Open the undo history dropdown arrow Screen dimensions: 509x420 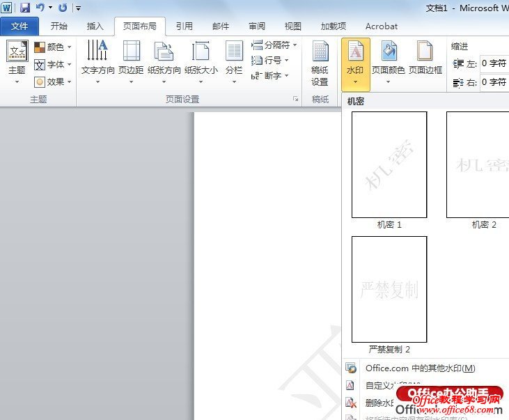50,8
